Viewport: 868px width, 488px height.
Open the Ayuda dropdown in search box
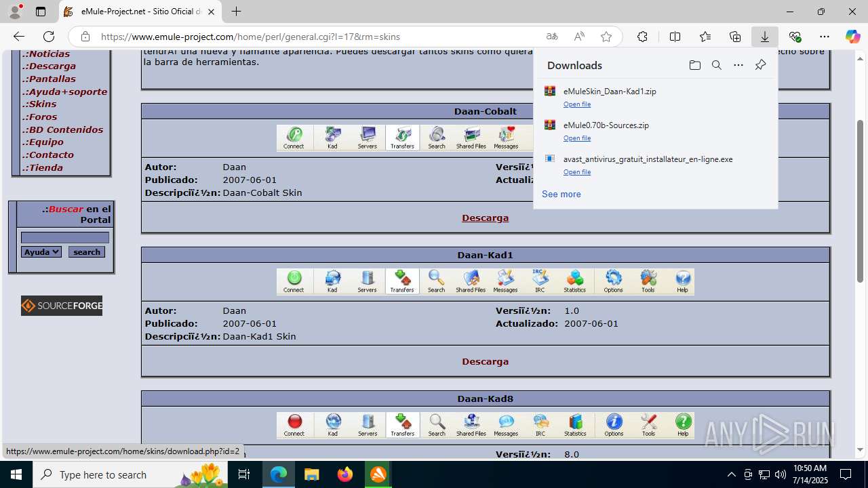click(x=41, y=251)
